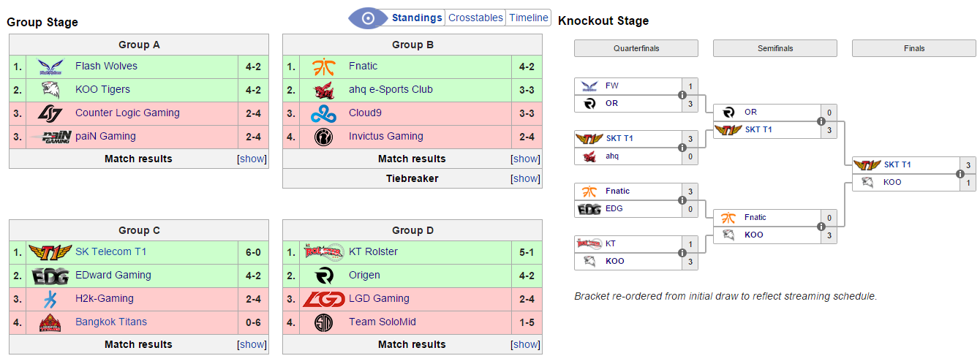Viewport: 980px width, 364px height.
Task: Click the Quarterfinals bracket header
Action: [x=636, y=48]
